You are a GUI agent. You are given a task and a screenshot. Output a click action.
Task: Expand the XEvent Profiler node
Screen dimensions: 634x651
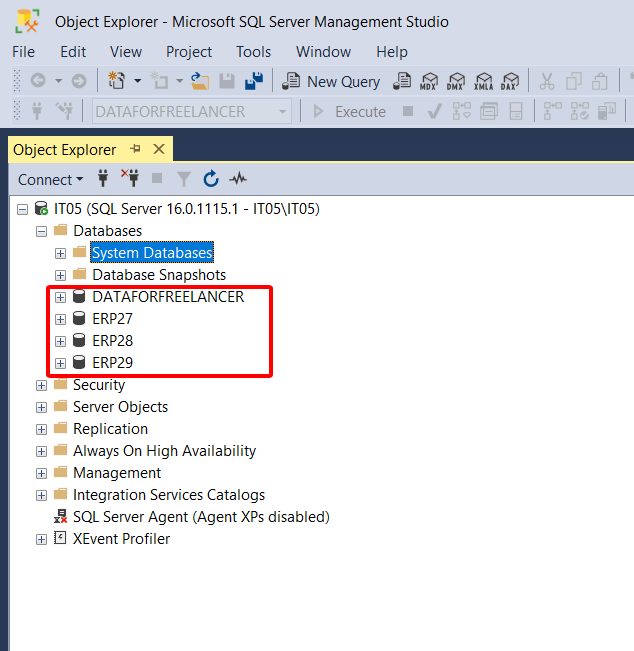pyautogui.click(x=42, y=540)
